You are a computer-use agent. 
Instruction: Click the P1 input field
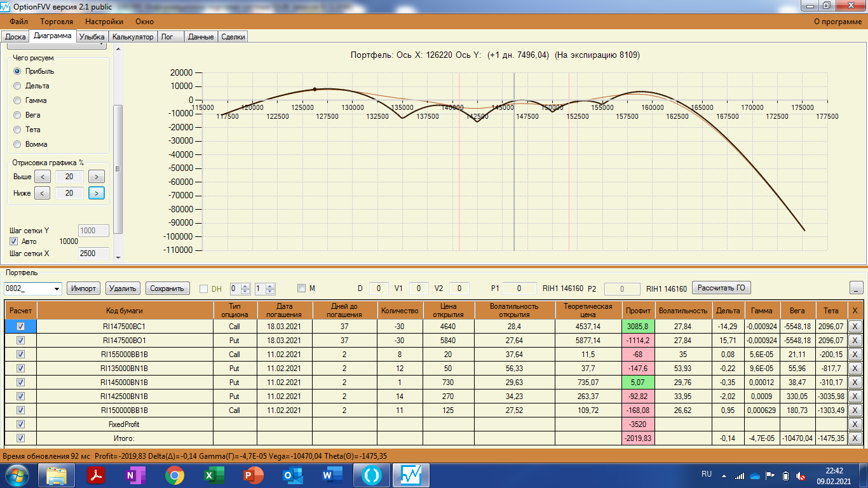519,288
